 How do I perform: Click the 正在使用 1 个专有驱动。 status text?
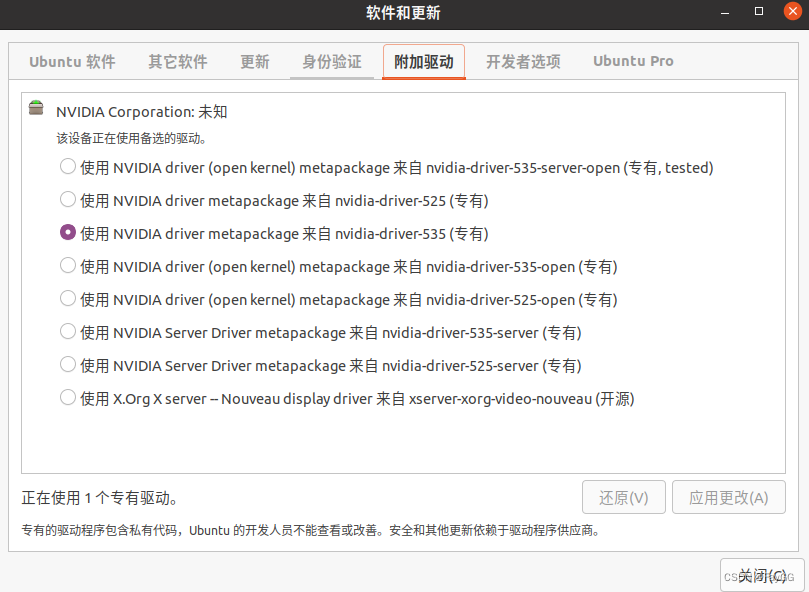(x=100, y=498)
